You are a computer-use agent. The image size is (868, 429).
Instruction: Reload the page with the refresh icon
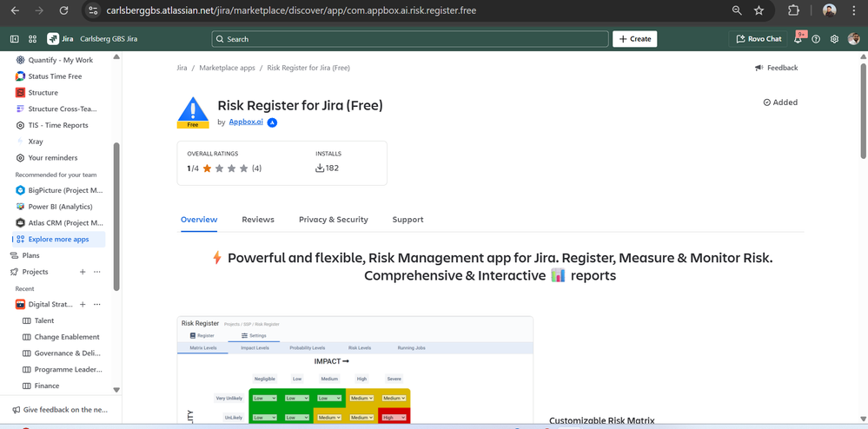[63, 10]
